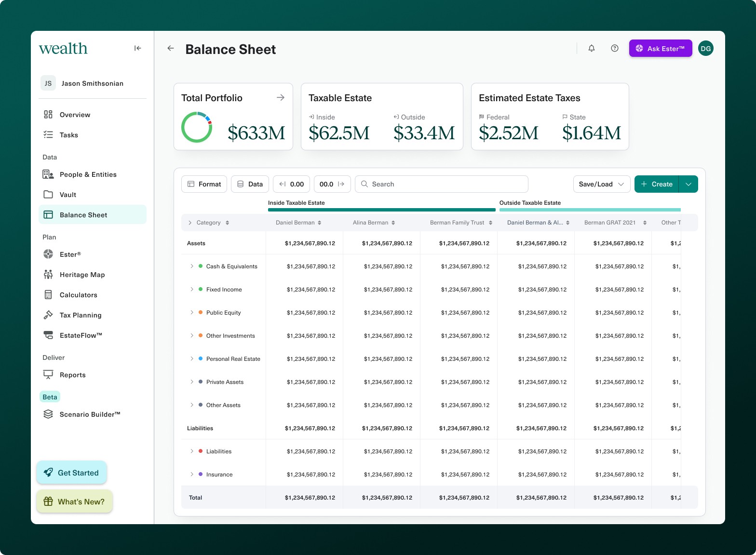Open Tasks from the sidebar
Viewport: 756px width, 555px height.
click(93, 135)
